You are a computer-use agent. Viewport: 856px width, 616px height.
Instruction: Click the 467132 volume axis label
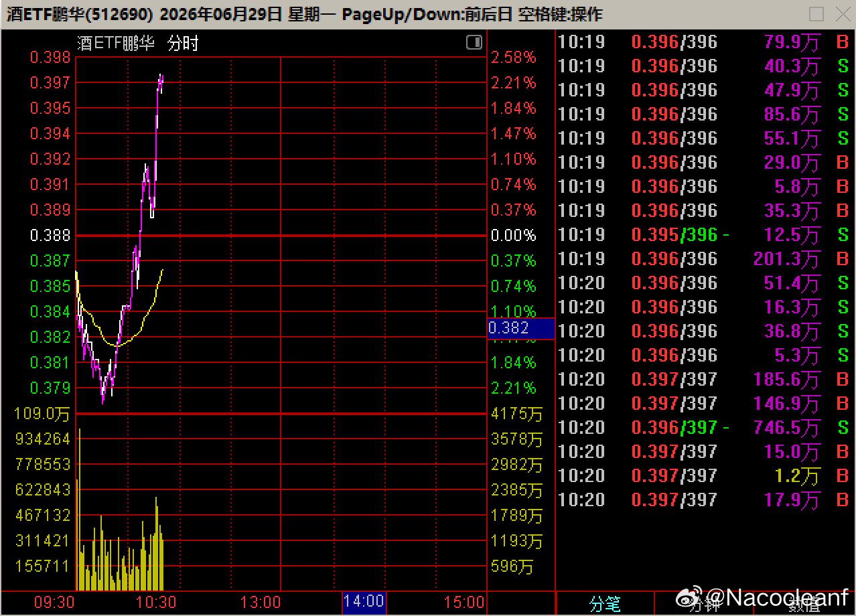(x=42, y=515)
